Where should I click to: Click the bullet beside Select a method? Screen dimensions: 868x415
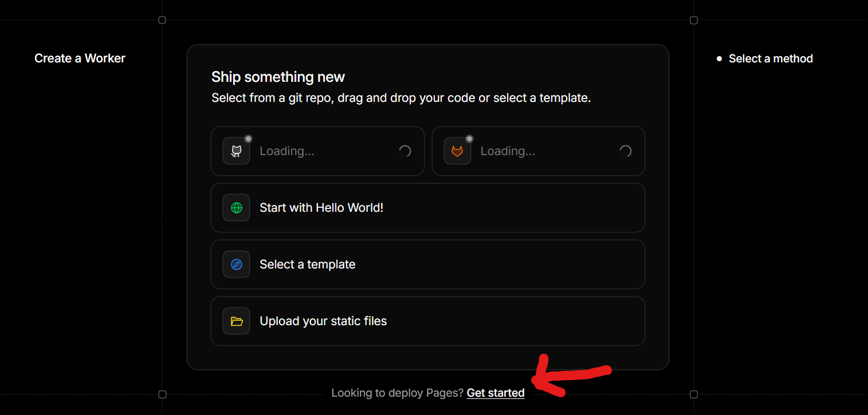pyautogui.click(x=720, y=58)
